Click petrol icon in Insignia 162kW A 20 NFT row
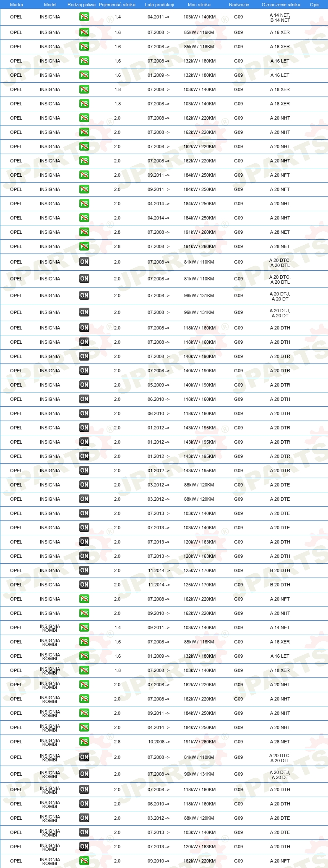328x868 pixels. coord(84,599)
